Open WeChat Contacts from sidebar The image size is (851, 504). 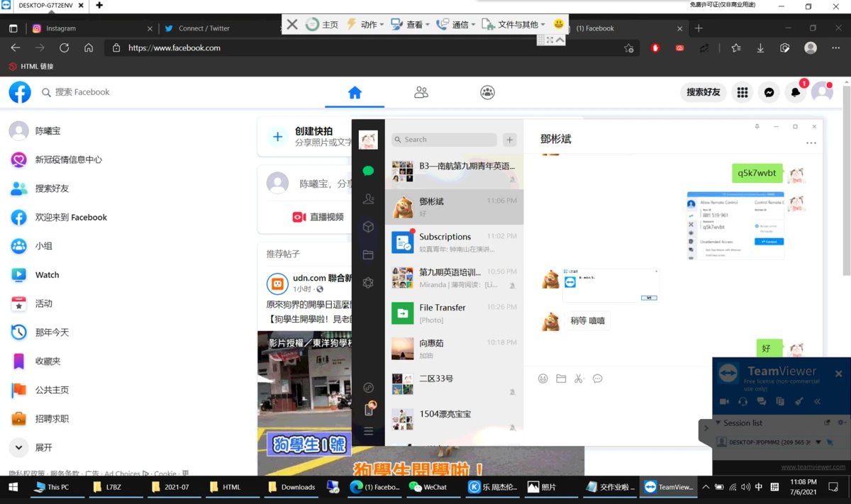tap(368, 199)
